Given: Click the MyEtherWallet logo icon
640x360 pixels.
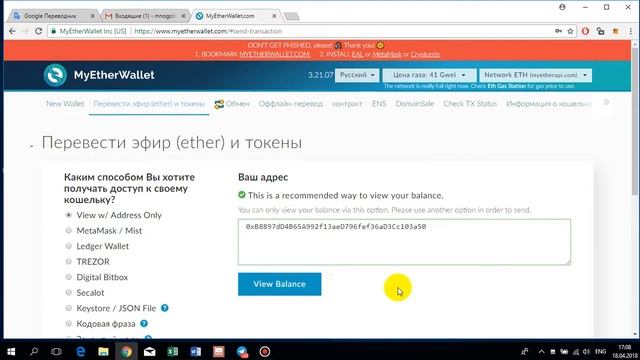Looking at the screenshot, I should point(55,75).
